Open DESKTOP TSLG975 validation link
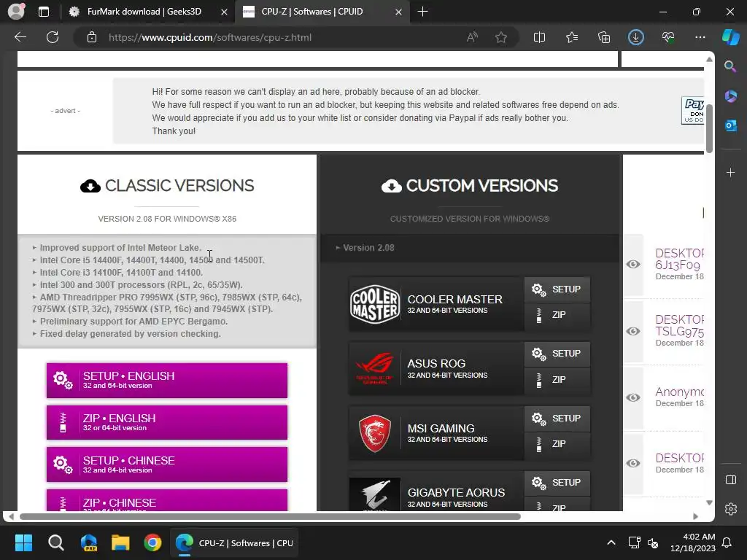 point(679,325)
